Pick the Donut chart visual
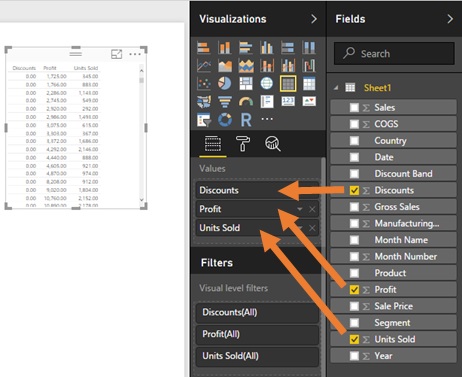462x377 pixels. tap(225, 119)
